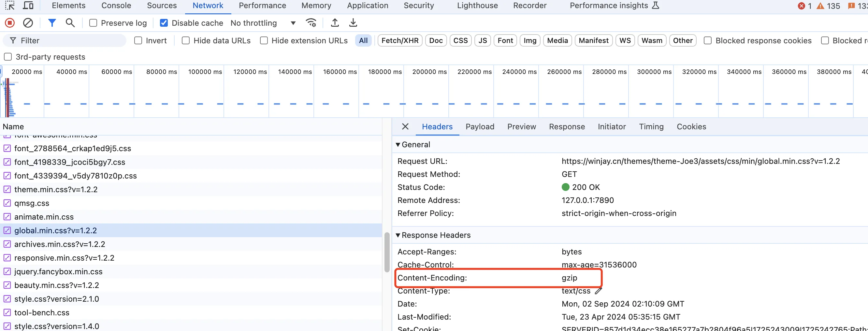Click timeline overview at 200000 ms
The image size is (868, 331).
pyautogui.click(x=430, y=72)
